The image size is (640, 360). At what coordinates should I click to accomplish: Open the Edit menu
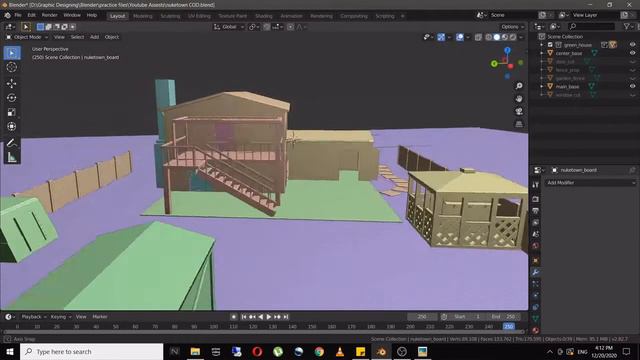(31, 15)
